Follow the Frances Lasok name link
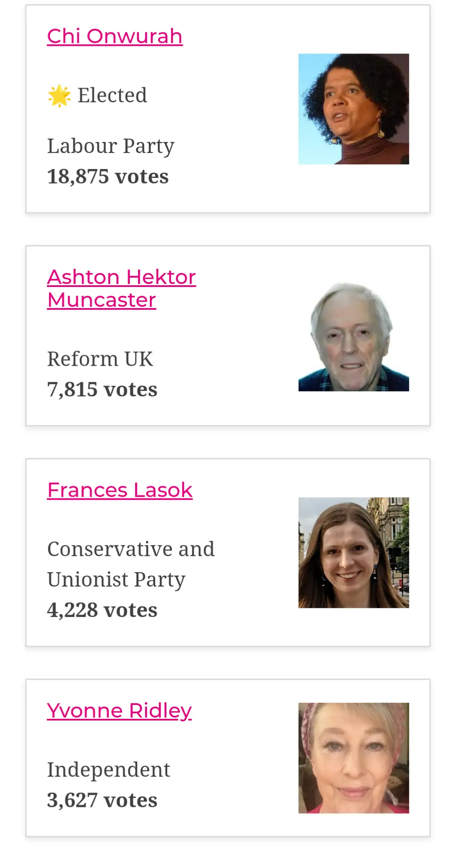 [120, 490]
